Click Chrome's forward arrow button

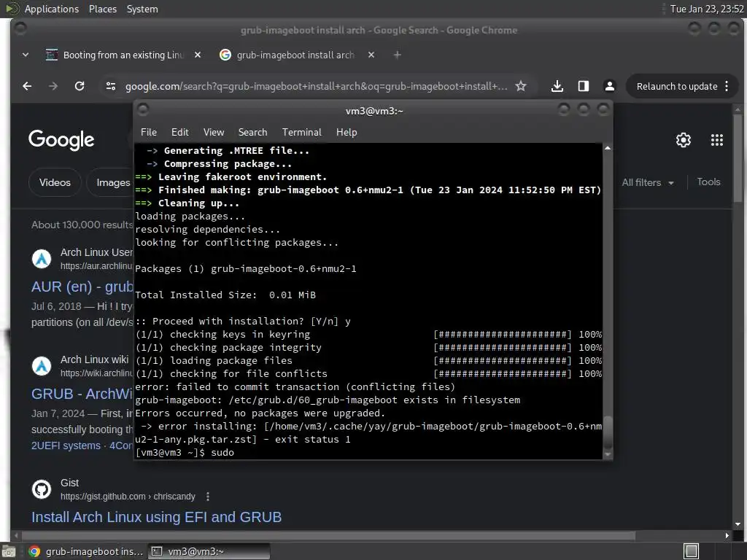tap(53, 86)
